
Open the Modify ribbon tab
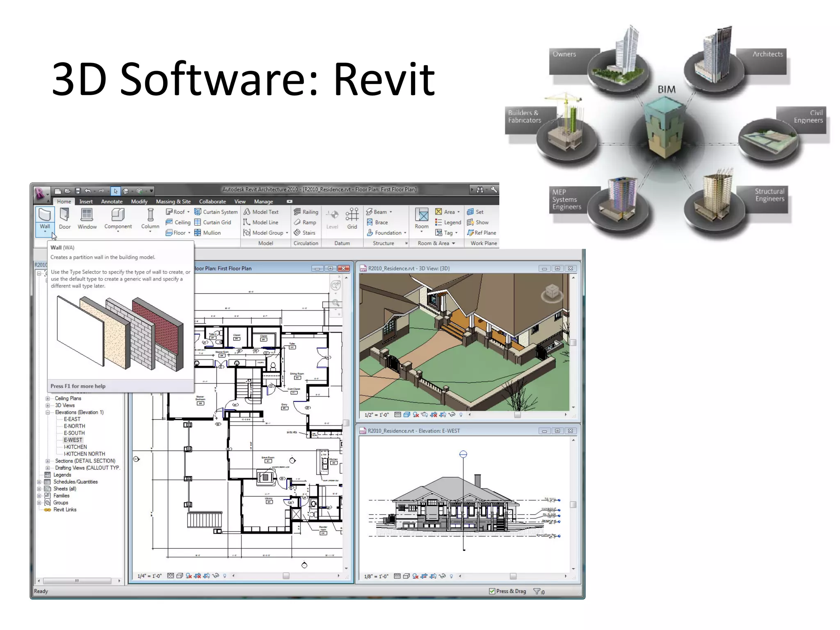tap(139, 201)
